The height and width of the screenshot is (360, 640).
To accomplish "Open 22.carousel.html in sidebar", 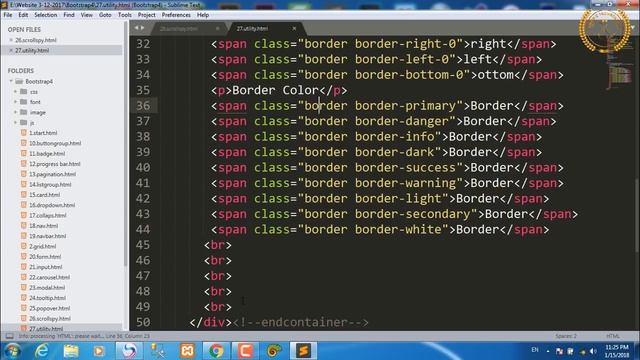I will coord(49,277).
